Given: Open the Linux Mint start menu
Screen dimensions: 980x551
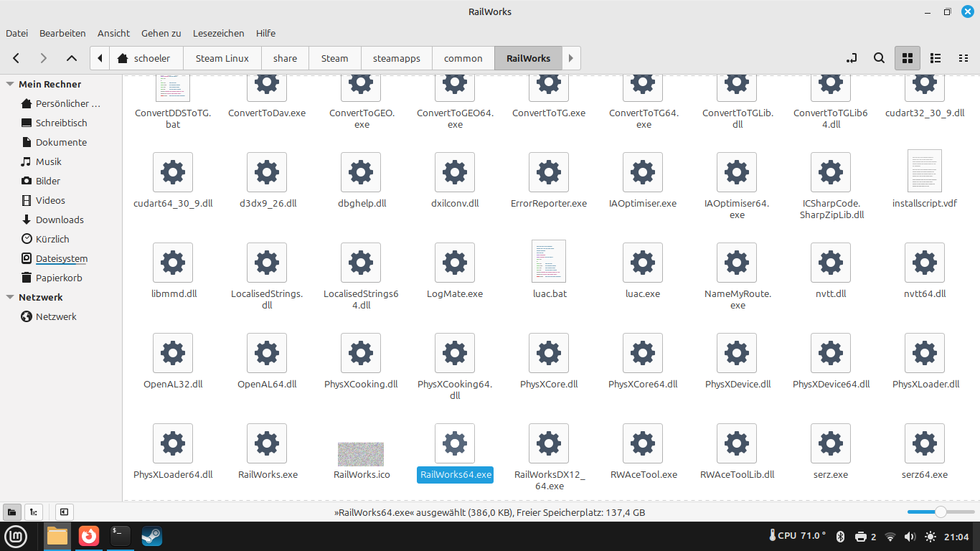Looking at the screenshot, I should pos(16,536).
